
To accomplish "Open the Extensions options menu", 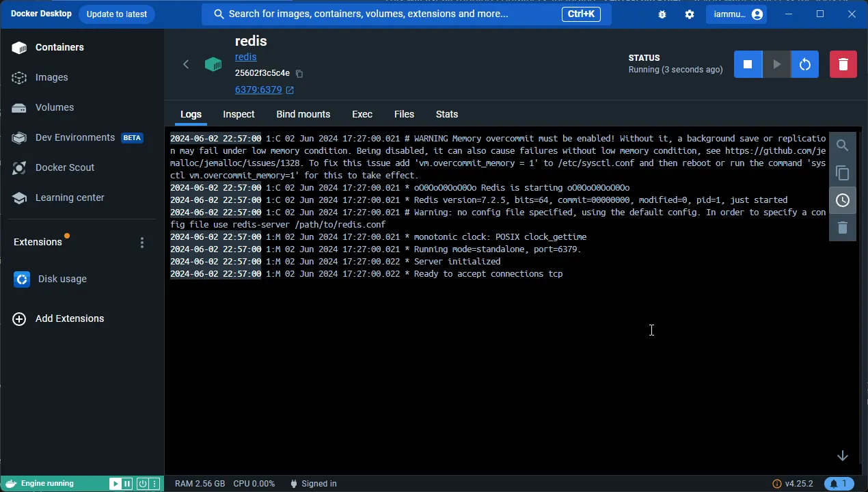I will pyautogui.click(x=141, y=242).
